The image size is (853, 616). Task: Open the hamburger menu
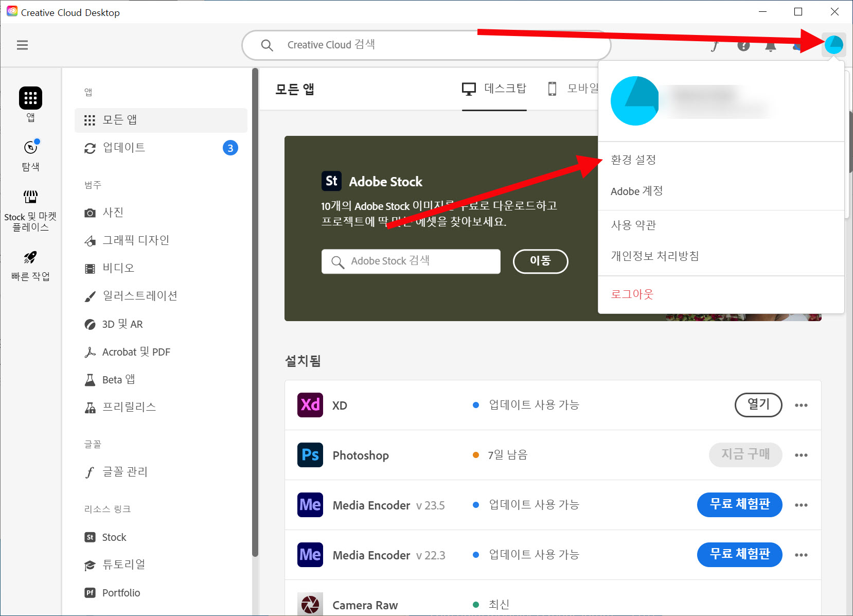click(x=22, y=45)
